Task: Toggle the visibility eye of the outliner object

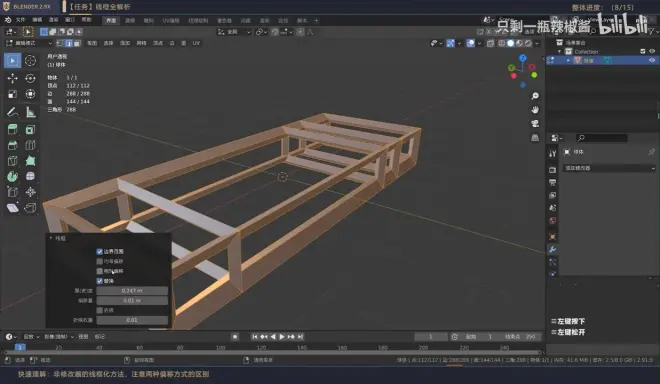Action: [x=652, y=61]
